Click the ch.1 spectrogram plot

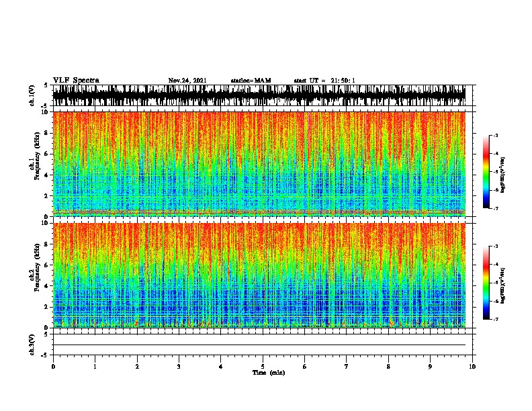[x=259, y=164]
